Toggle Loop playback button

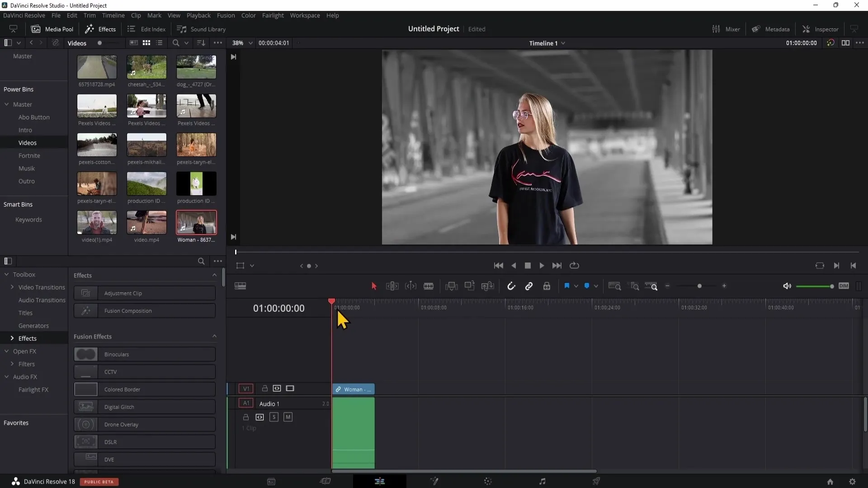pyautogui.click(x=574, y=266)
